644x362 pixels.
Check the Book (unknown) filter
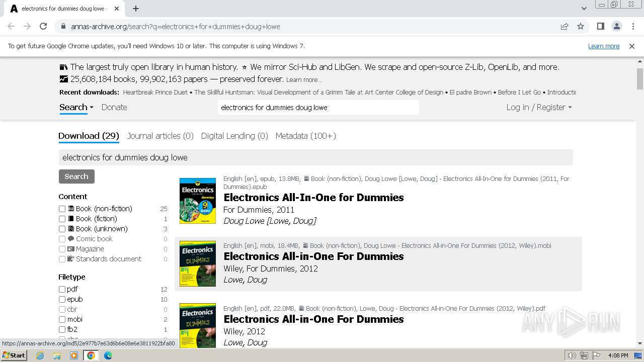pos(62,229)
